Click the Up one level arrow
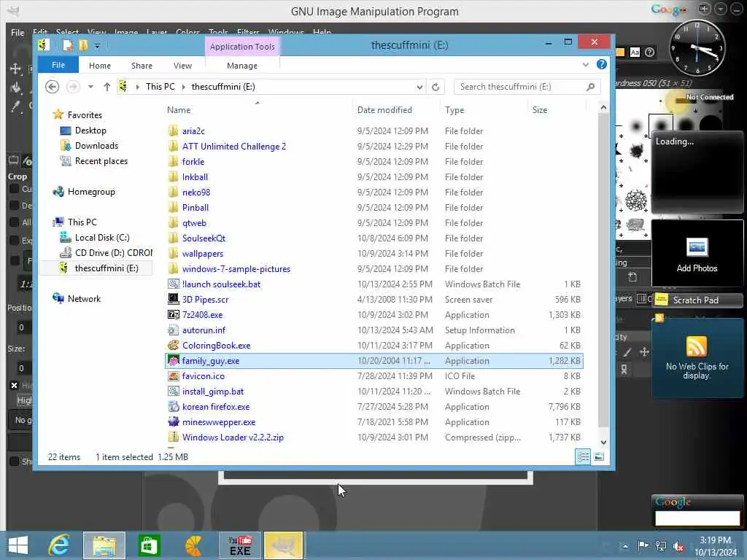 (x=107, y=87)
